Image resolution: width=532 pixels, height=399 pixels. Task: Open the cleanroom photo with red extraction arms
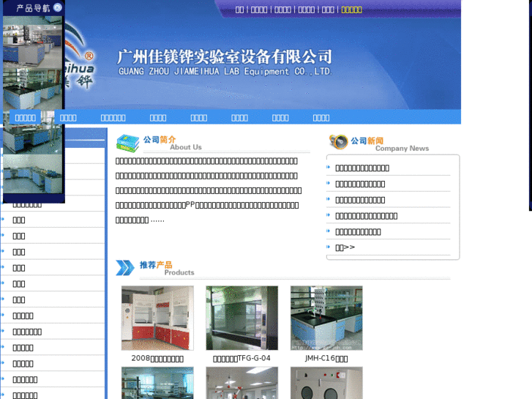(242, 383)
